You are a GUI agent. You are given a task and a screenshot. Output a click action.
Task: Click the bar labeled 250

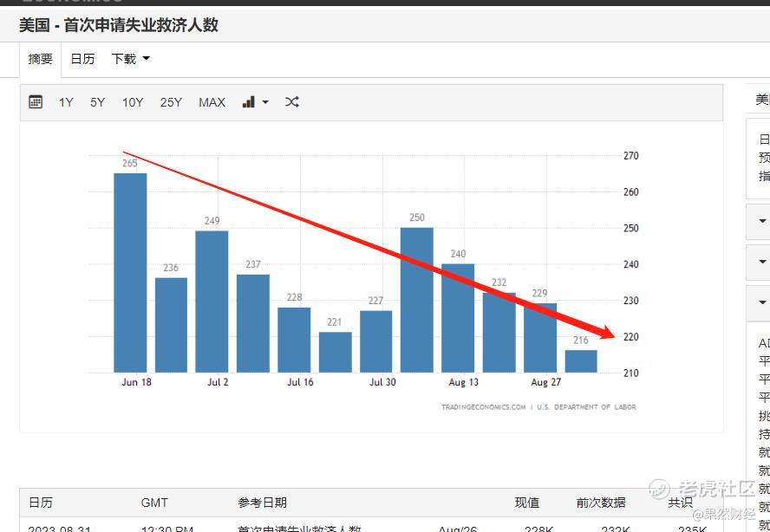[x=417, y=300]
